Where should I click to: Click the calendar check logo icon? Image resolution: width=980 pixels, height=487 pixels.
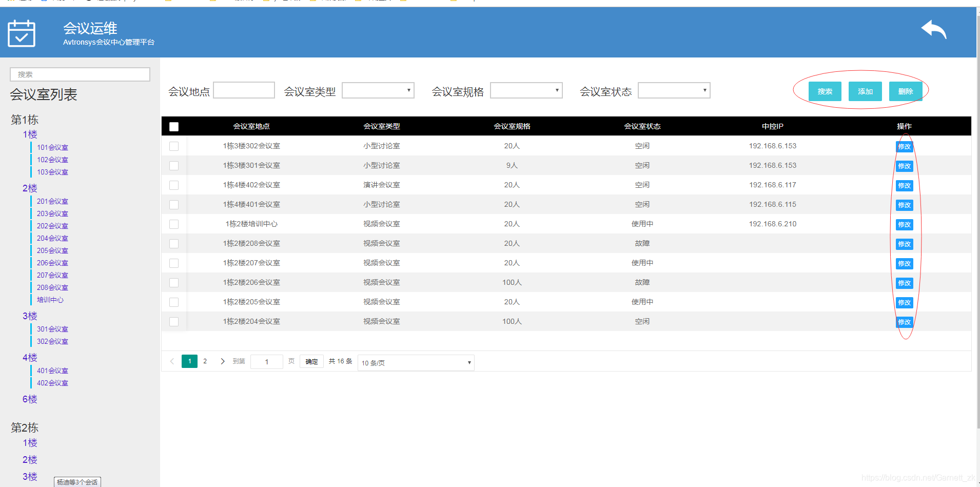[x=22, y=33]
